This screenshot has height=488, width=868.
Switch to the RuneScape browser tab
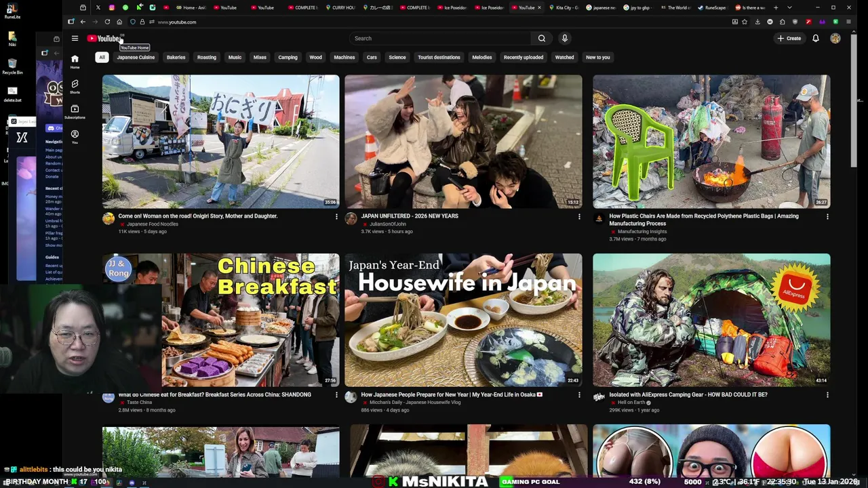[x=715, y=7]
